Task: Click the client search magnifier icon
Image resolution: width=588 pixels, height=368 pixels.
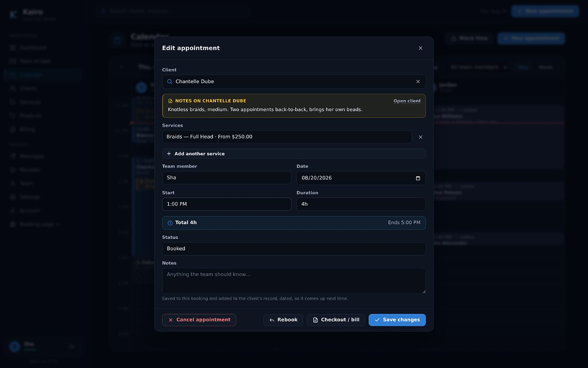Action: coord(170,82)
